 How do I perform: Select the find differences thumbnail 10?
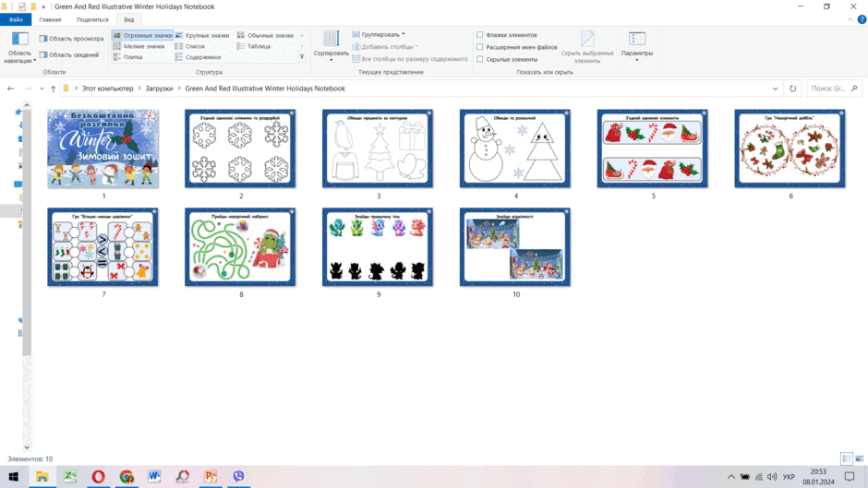[x=515, y=246]
